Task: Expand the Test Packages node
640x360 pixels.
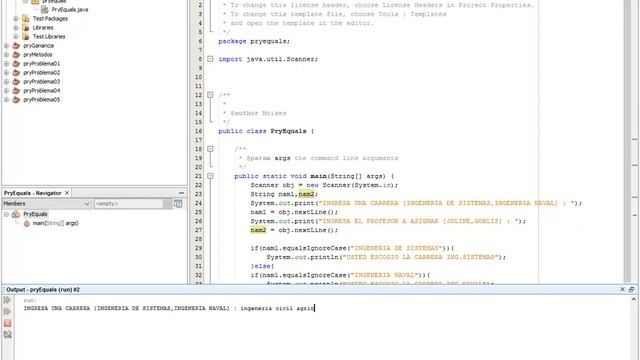Action: point(16,18)
